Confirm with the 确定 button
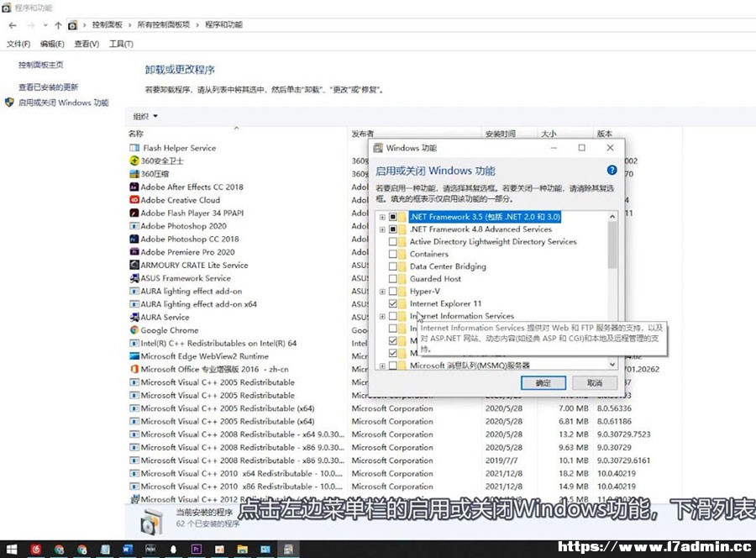The height and width of the screenshot is (558, 756). click(543, 383)
